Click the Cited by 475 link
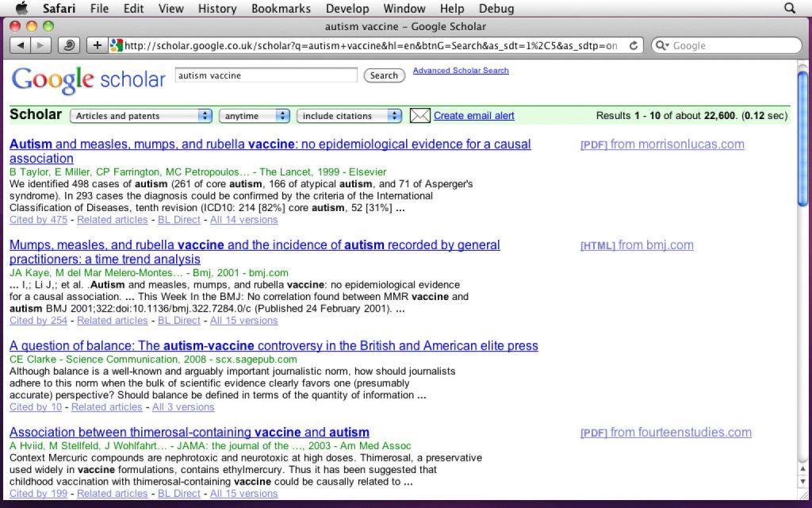The image size is (812, 508). click(x=38, y=220)
